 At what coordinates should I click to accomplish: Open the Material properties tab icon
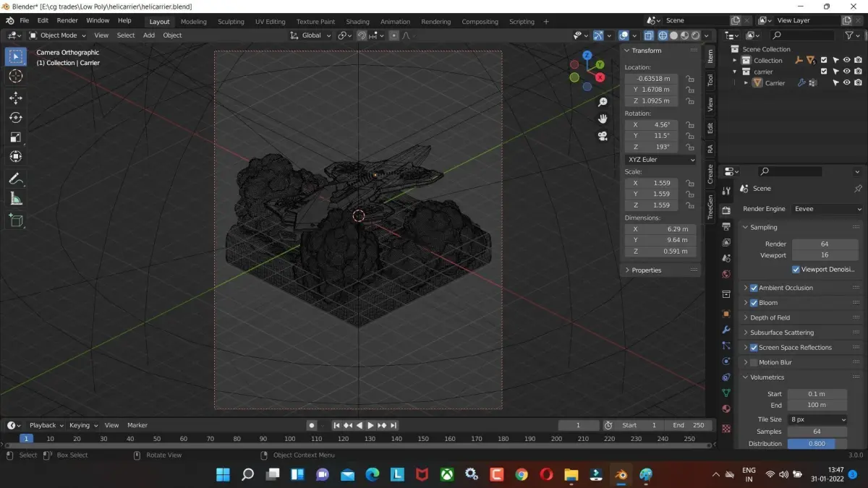(x=726, y=408)
